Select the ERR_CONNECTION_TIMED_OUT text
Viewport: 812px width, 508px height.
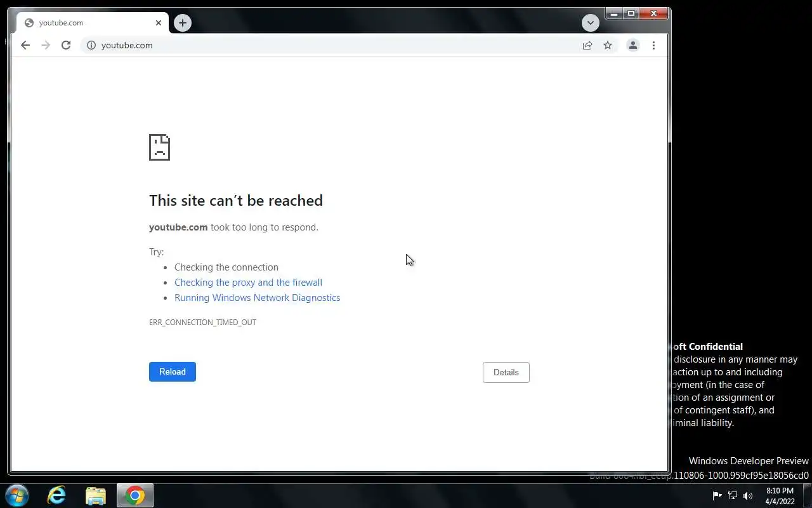tap(202, 323)
